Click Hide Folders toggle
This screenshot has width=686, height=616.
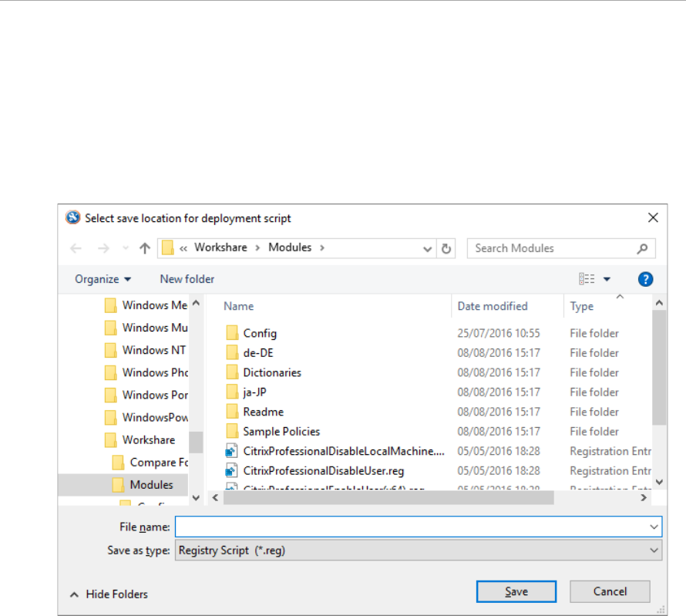tap(109, 594)
